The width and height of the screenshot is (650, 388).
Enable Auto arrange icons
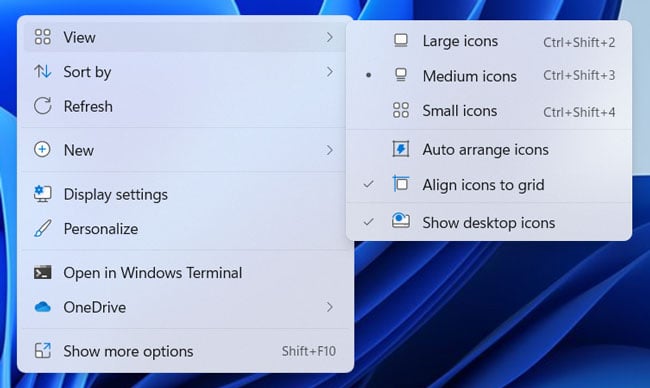pos(489,149)
